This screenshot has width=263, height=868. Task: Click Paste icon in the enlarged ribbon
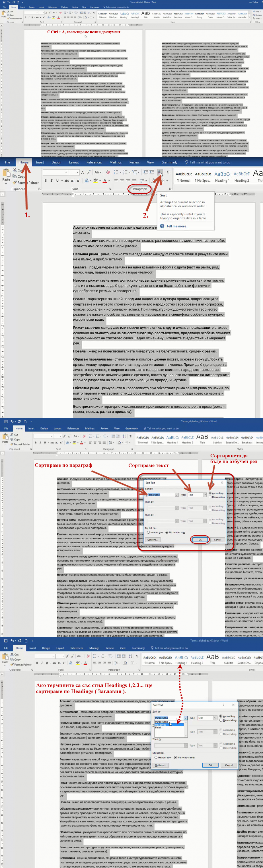click(6, 173)
